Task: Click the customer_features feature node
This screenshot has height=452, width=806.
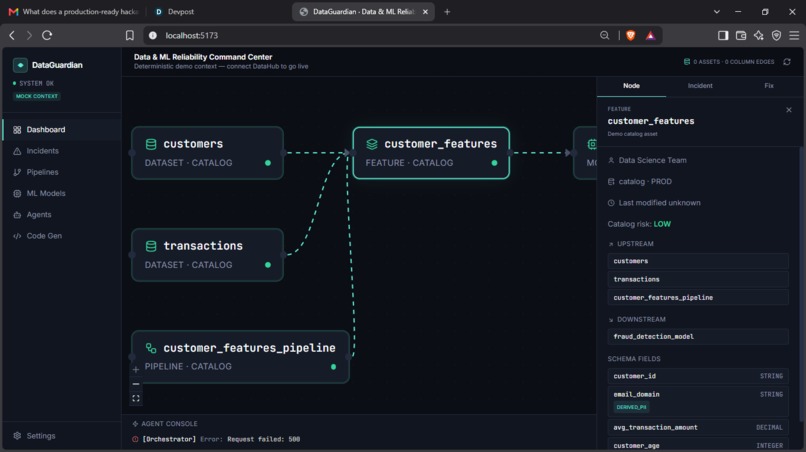Action: pos(431,153)
